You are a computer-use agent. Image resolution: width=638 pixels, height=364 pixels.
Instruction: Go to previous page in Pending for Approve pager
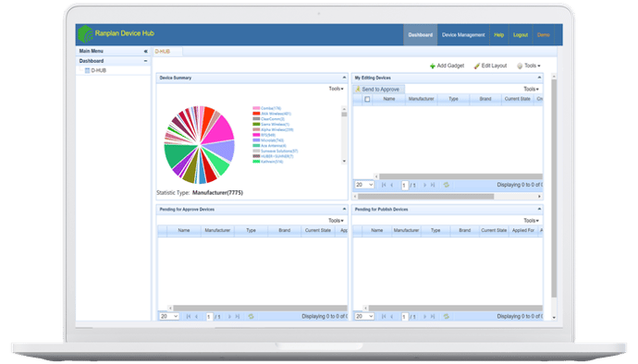(197, 316)
